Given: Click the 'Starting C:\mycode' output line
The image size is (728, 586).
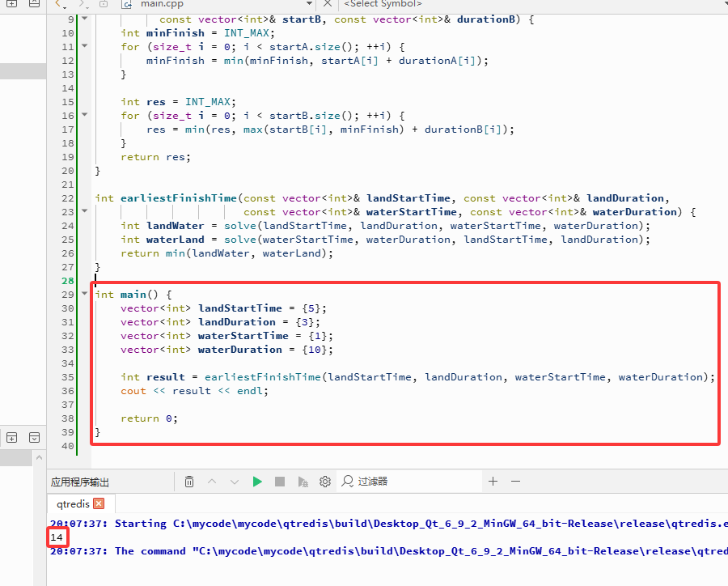Looking at the screenshot, I should tap(389, 524).
